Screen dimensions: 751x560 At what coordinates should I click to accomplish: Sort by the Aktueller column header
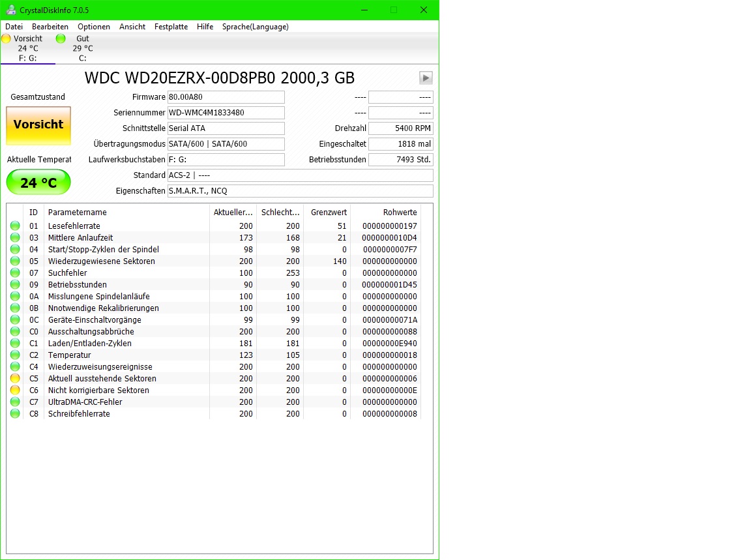click(x=233, y=213)
